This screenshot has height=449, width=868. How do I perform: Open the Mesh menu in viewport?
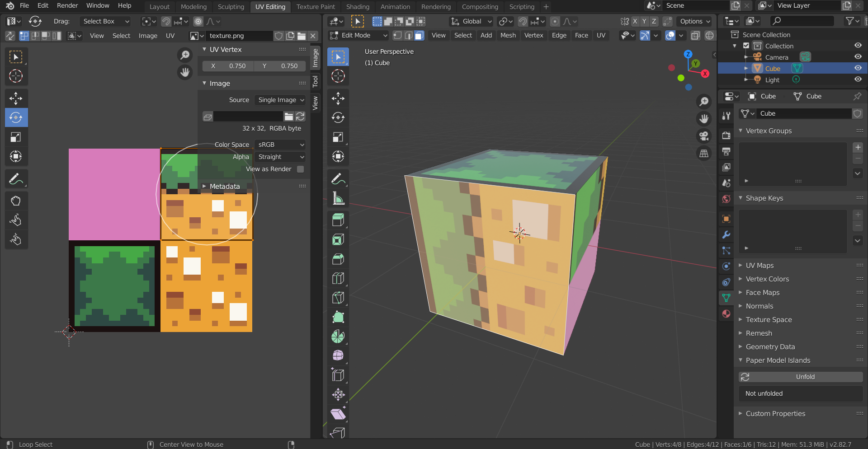click(508, 35)
